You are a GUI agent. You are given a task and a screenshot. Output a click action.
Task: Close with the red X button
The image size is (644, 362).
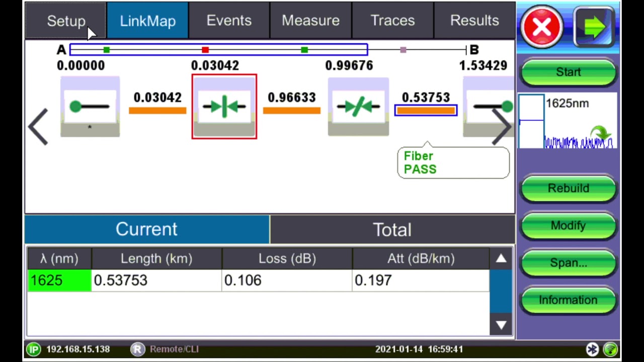click(542, 27)
